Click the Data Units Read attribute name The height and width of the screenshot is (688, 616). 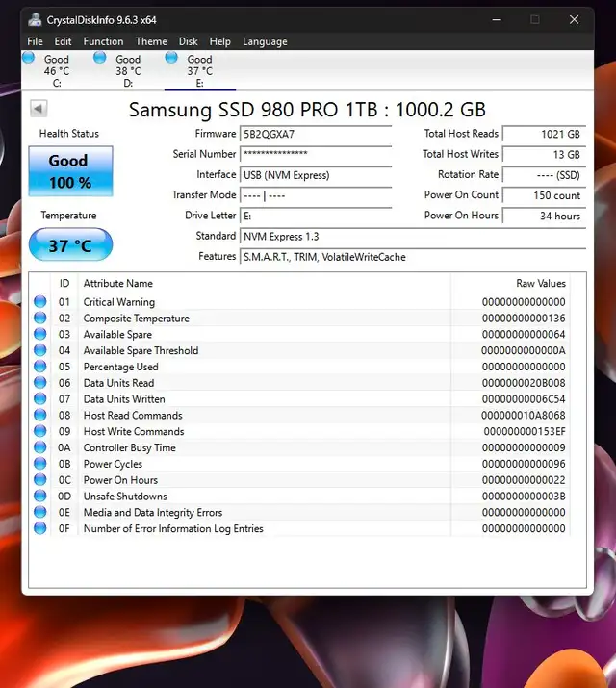pos(118,383)
